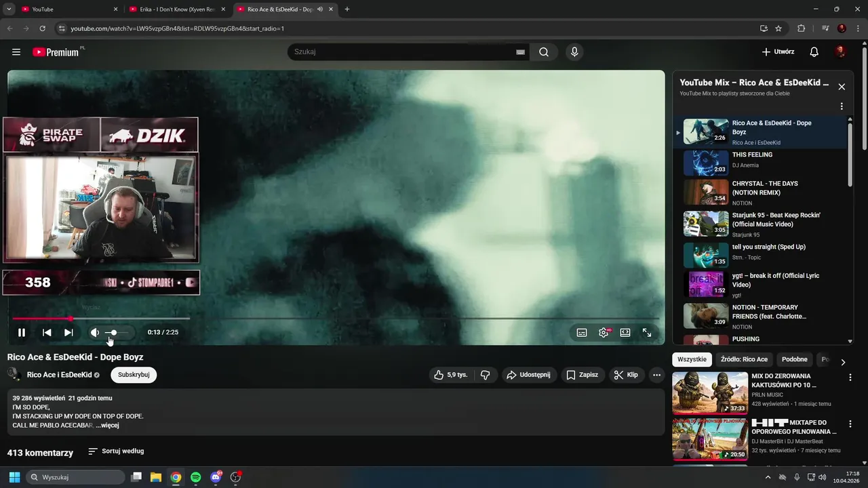Dislike the video
The width and height of the screenshot is (868, 488).
pyautogui.click(x=486, y=375)
